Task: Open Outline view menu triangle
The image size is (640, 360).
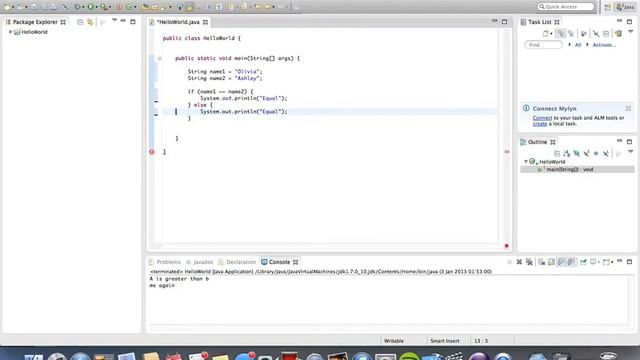Action: click(x=631, y=151)
